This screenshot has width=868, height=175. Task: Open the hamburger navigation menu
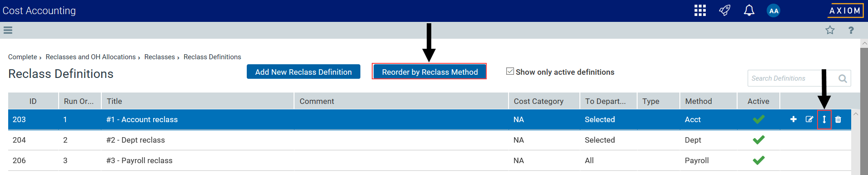[x=8, y=30]
